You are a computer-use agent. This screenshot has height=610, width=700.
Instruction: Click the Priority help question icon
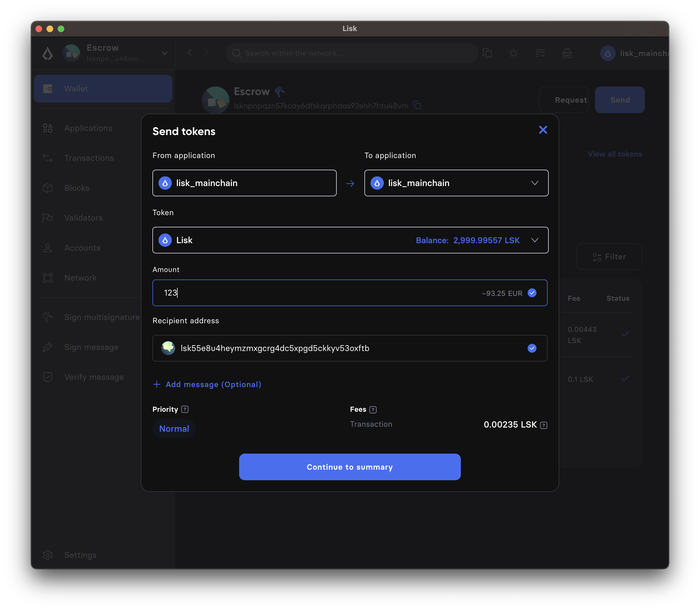[185, 409]
